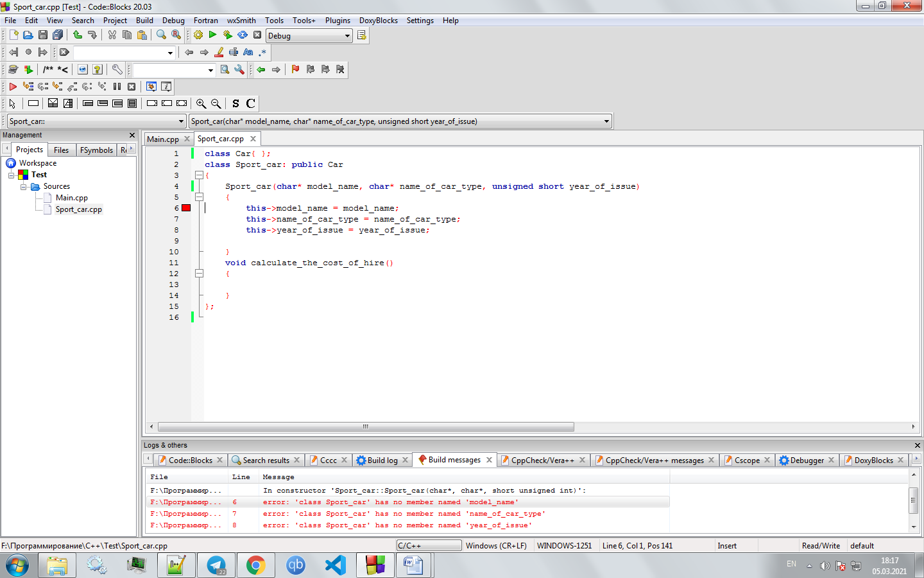This screenshot has height=578, width=924.
Task: Open the Debug build target dropdown
Action: (x=347, y=36)
